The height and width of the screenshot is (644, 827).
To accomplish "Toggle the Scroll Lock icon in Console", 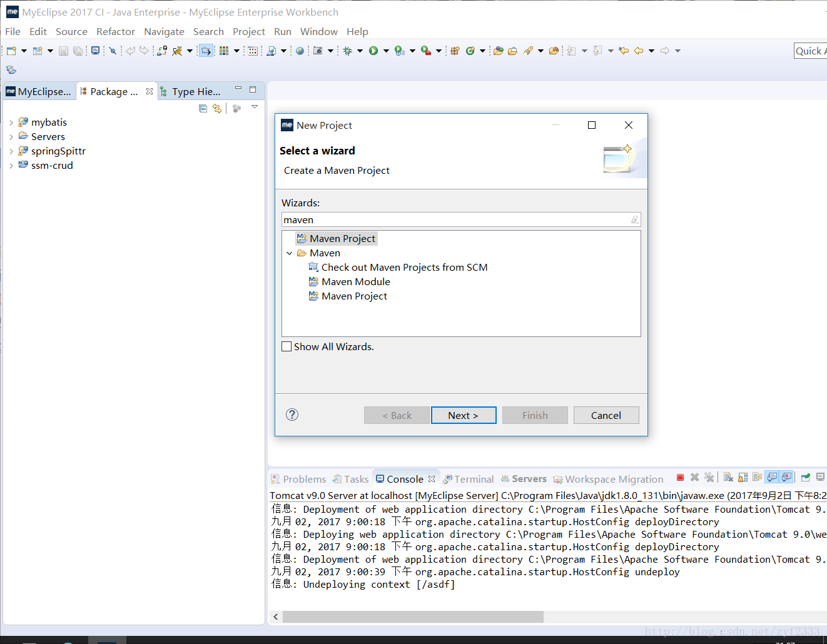I will (743, 478).
